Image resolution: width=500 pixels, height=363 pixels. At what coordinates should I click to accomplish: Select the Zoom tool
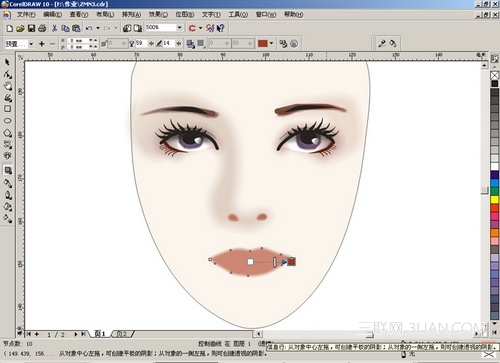tap(8, 86)
